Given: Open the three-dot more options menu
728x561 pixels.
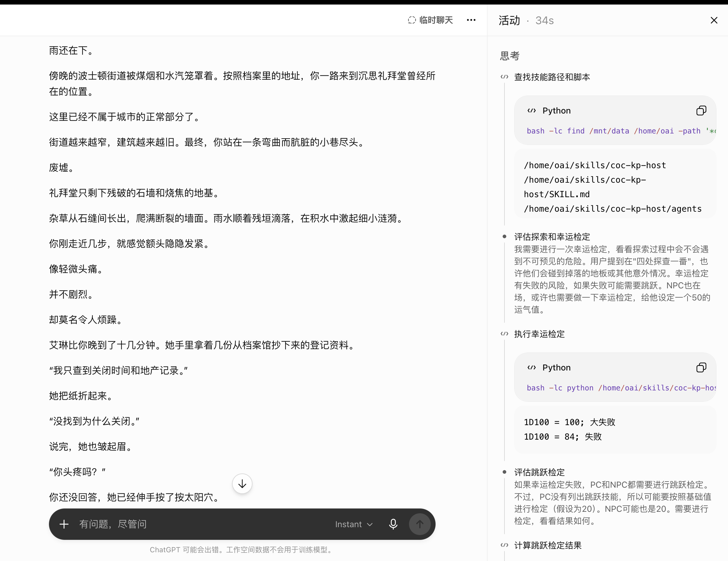Looking at the screenshot, I should tap(471, 20).
